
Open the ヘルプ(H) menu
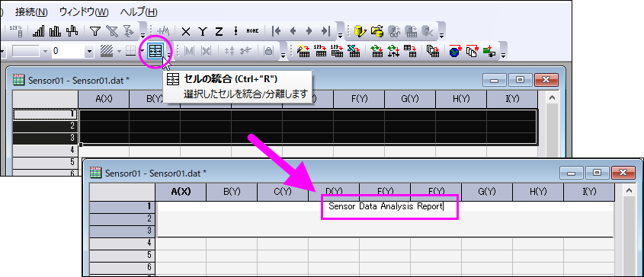point(139,12)
